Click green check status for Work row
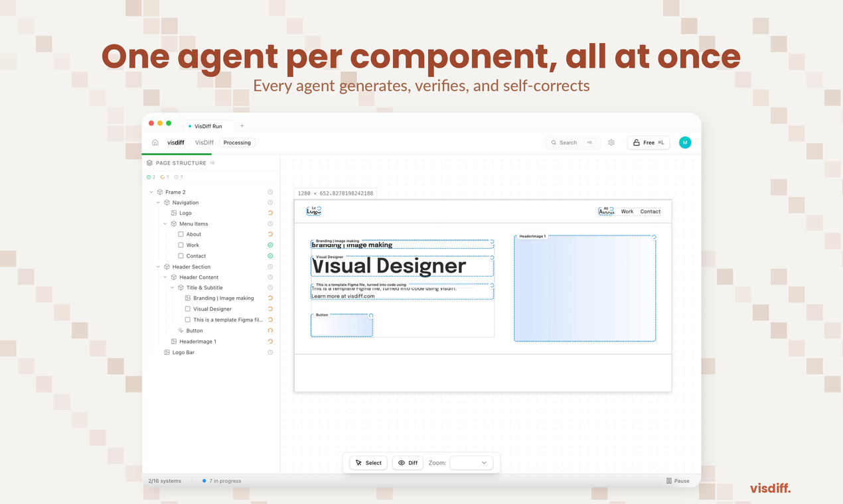The width and height of the screenshot is (843, 504). pyautogui.click(x=270, y=245)
